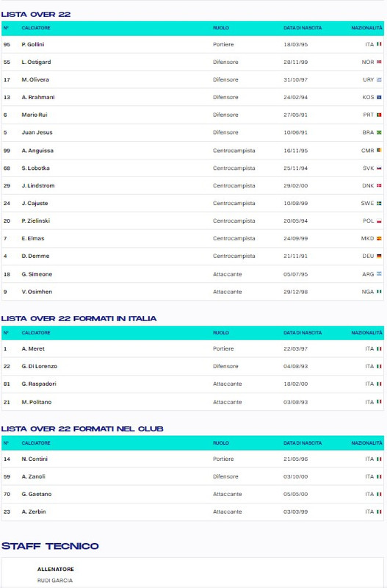Screen dimensions: 387x588
Task: Select player name A. Rrahmani
Action: (x=38, y=97)
